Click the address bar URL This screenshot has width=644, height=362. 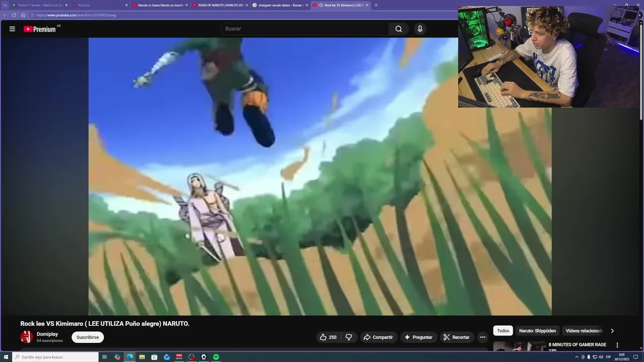click(x=76, y=15)
